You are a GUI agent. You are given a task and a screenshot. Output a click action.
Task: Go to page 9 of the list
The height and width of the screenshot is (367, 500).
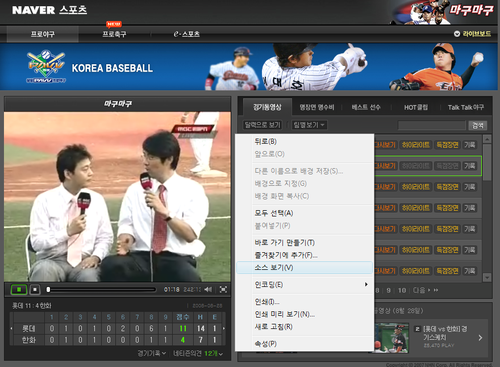coord(388,290)
